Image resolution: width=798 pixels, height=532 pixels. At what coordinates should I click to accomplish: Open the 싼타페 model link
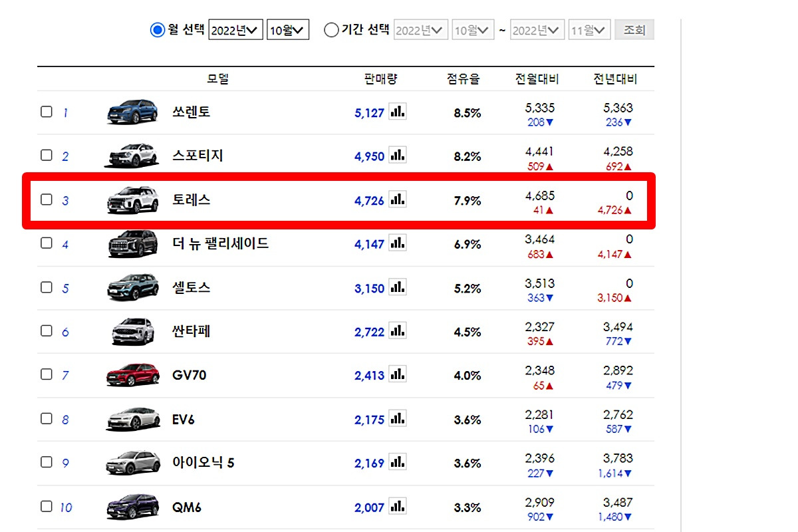(x=191, y=331)
